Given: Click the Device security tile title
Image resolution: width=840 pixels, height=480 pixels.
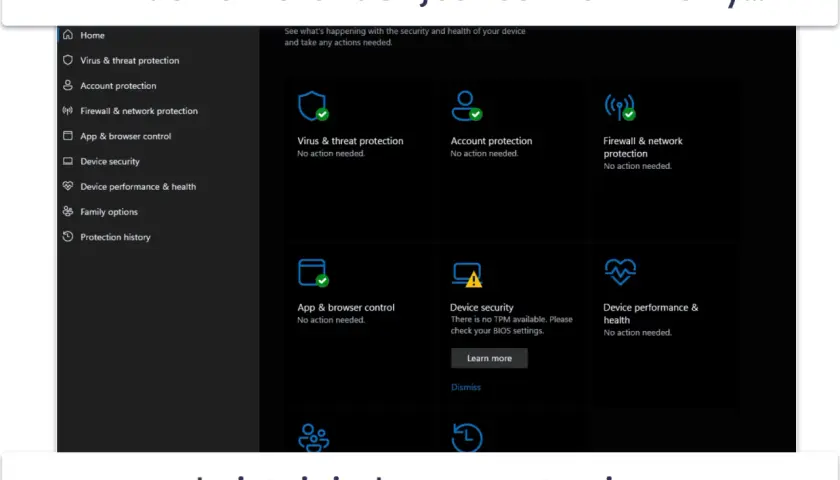Looking at the screenshot, I should point(482,307).
